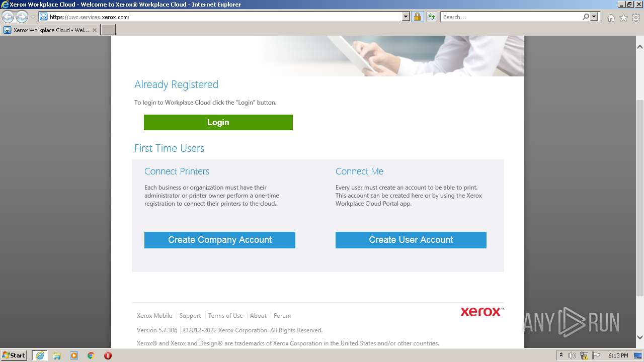This screenshot has height=362, width=644.
Task: Open the Terms of Use link
Action: click(x=225, y=316)
